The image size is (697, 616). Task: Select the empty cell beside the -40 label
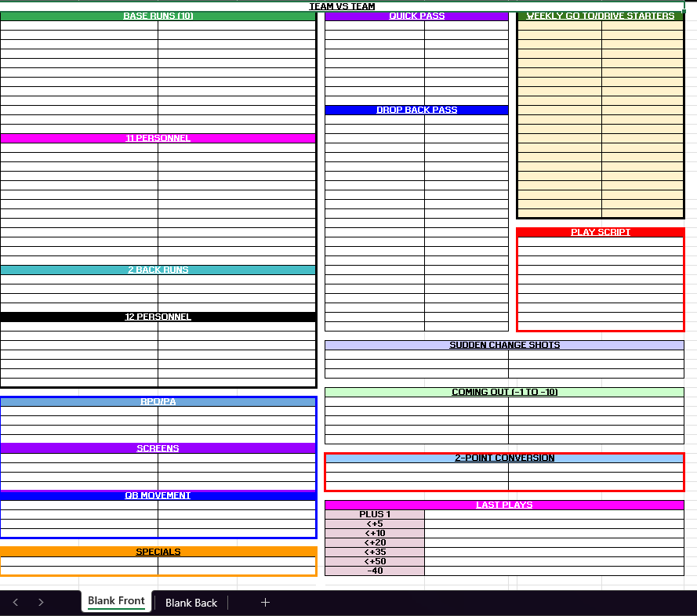[554, 571]
